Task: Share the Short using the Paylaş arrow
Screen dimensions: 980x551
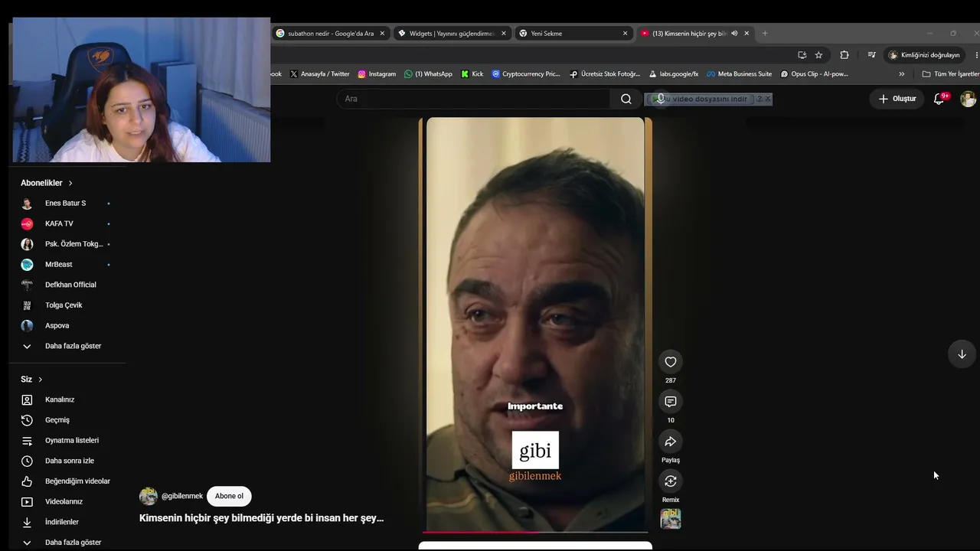Action: click(x=671, y=442)
